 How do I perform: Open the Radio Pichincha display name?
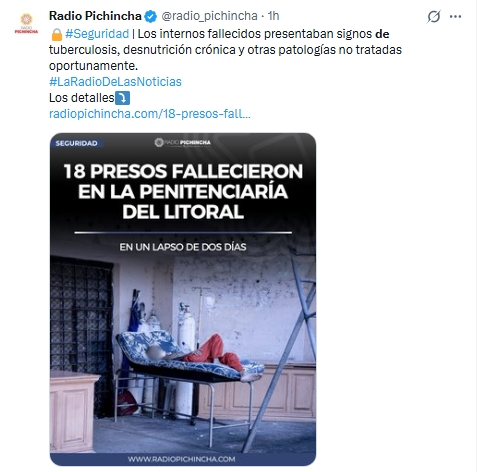click(95, 16)
